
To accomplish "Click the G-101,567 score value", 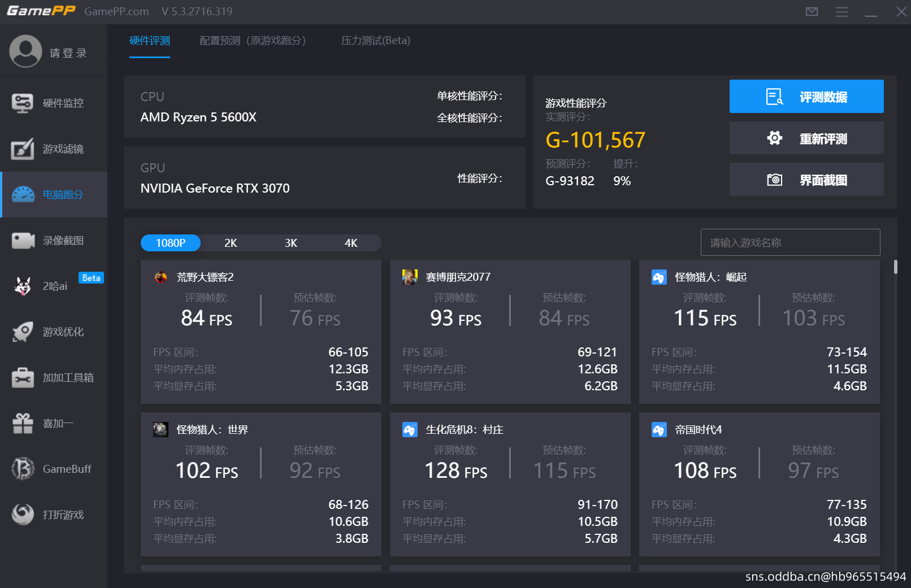I will click(x=595, y=140).
